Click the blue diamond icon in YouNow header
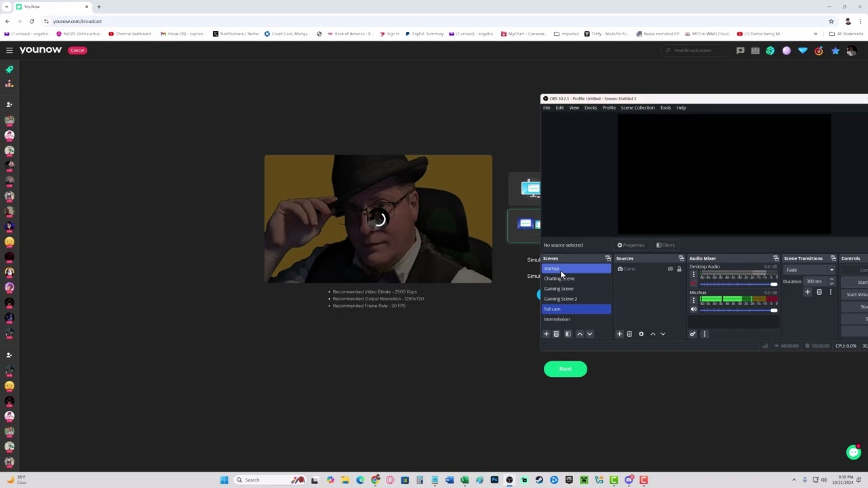This screenshot has width=868, height=488. 803,50
